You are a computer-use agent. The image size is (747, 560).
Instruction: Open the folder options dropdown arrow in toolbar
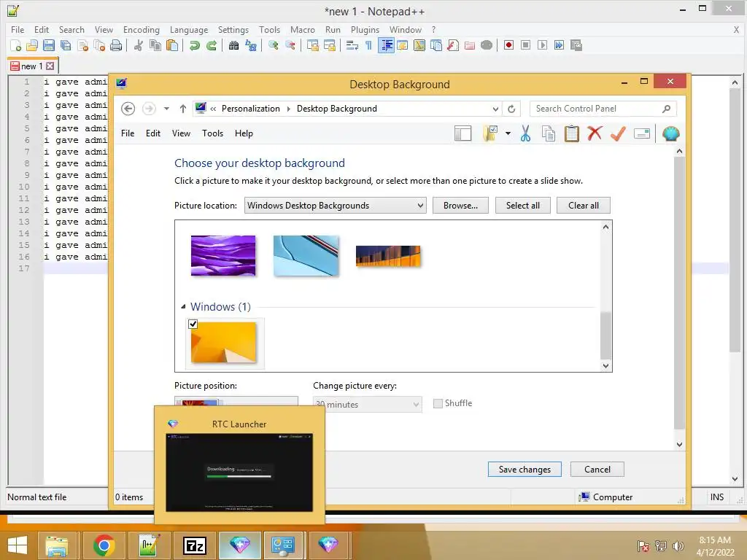point(508,134)
